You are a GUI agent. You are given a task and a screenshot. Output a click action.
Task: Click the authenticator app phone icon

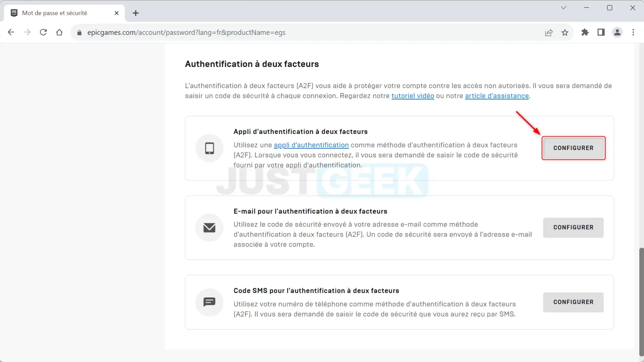[x=209, y=148]
